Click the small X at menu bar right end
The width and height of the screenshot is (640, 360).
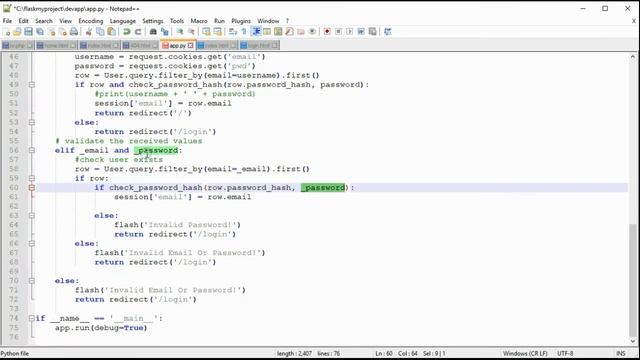click(x=634, y=21)
